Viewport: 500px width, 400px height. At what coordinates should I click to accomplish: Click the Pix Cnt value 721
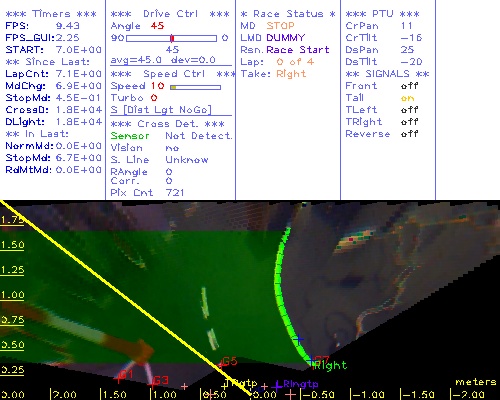pyautogui.click(x=175, y=193)
